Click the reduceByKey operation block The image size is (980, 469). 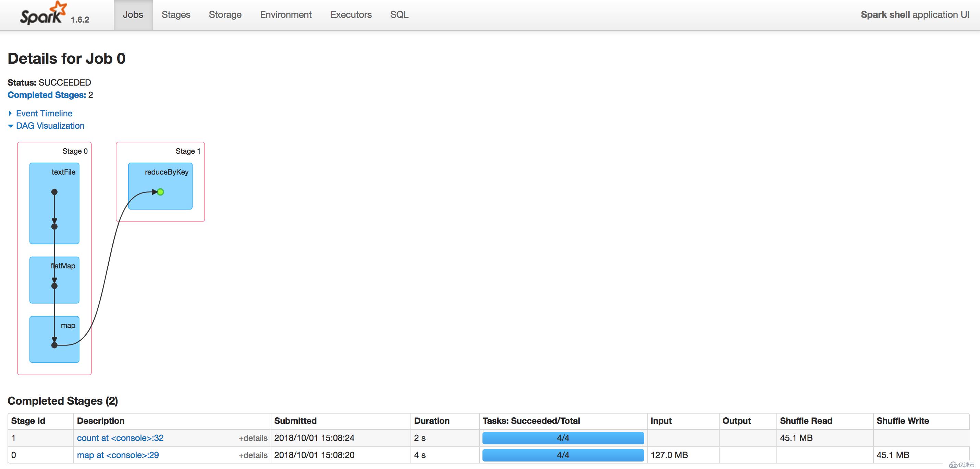160,186
